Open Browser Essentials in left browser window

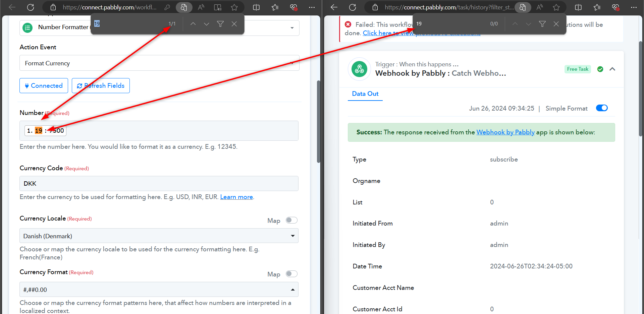pyautogui.click(x=293, y=7)
